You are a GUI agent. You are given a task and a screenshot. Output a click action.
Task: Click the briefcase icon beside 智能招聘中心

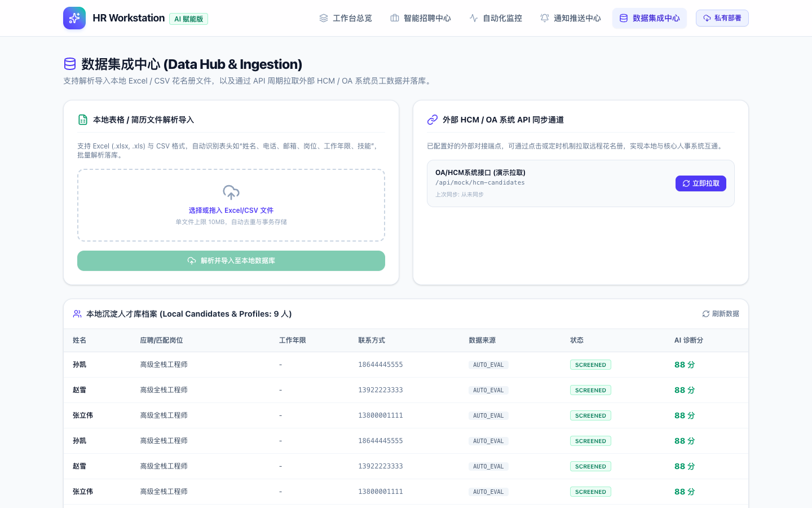coord(395,18)
